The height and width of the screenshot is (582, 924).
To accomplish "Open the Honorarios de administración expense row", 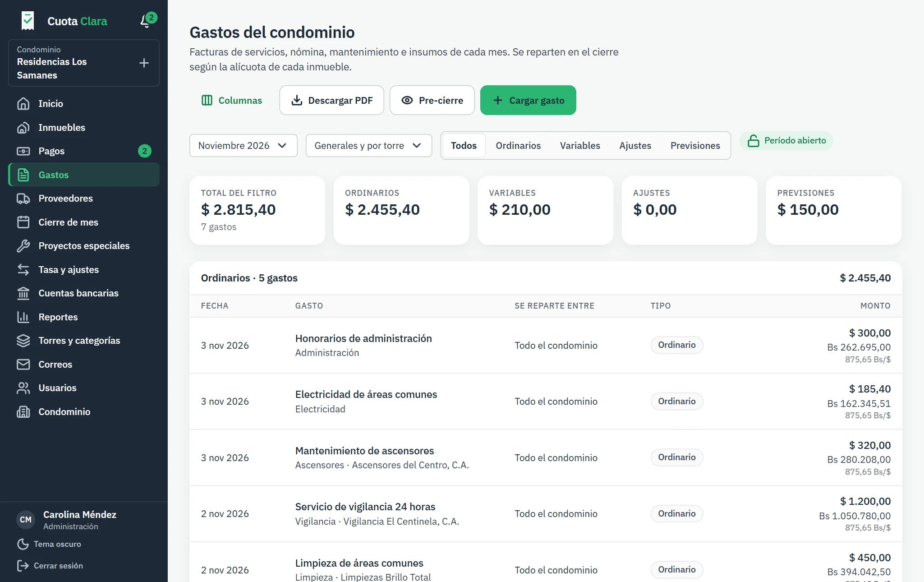I will tap(546, 346).
